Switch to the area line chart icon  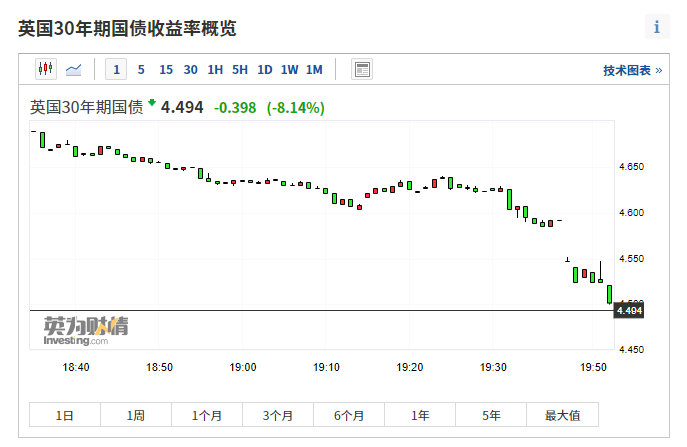pyautogui.click(x=74, y=69)
